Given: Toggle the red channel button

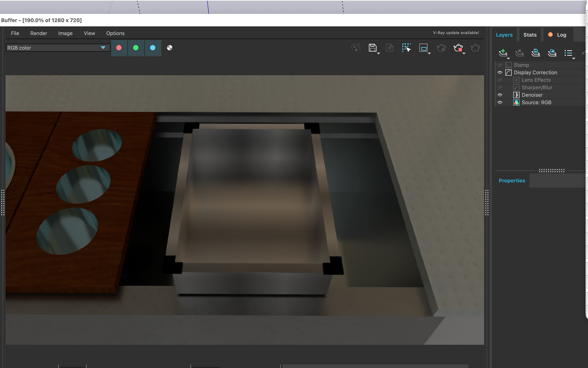Looking at the screenshot, I should [119, 48].
